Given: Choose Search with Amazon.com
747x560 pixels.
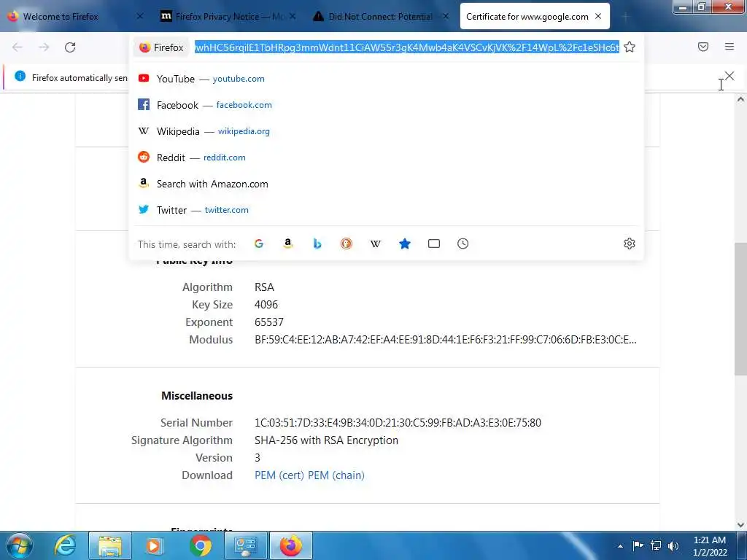Looking at the screenshot, I should (x=387, y=184).
